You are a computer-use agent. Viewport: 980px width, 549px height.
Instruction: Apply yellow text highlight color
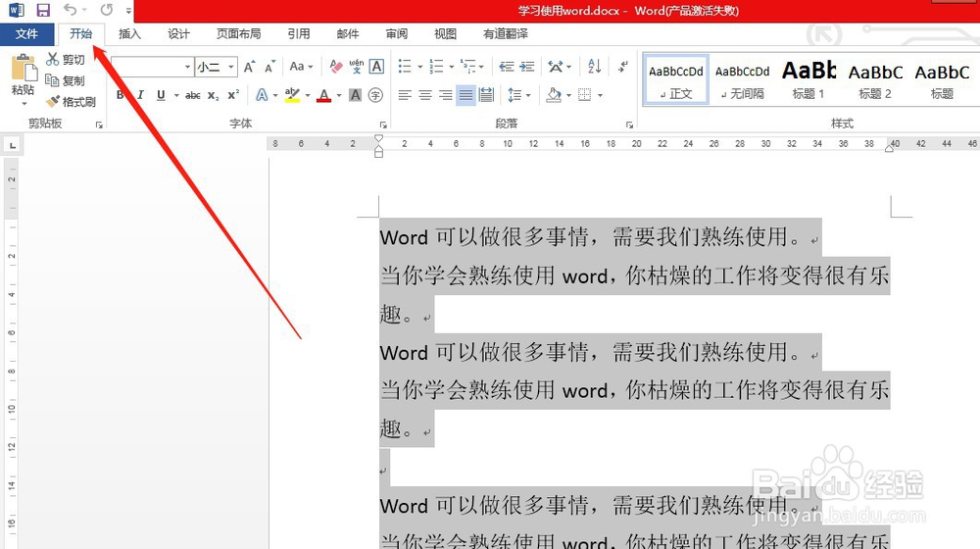(292, 95)
